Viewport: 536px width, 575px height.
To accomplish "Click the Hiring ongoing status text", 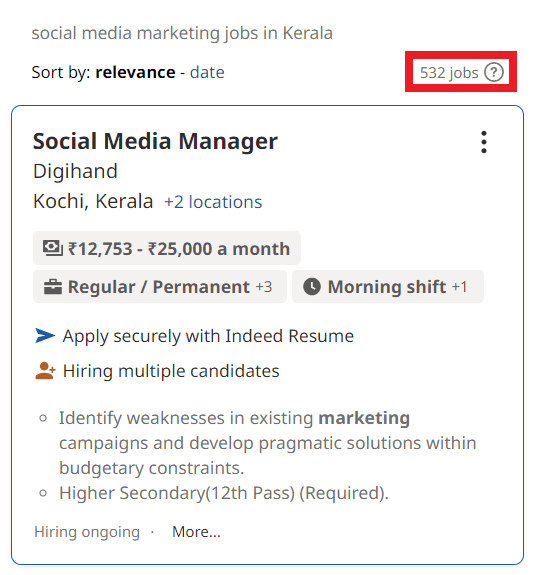I will pos(87,532).
